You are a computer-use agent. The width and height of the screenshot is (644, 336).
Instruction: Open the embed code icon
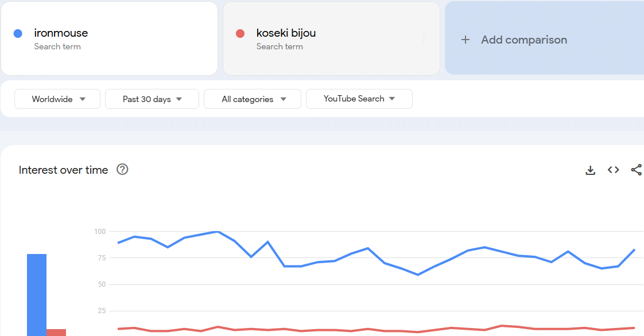click(x=614, y=170)
